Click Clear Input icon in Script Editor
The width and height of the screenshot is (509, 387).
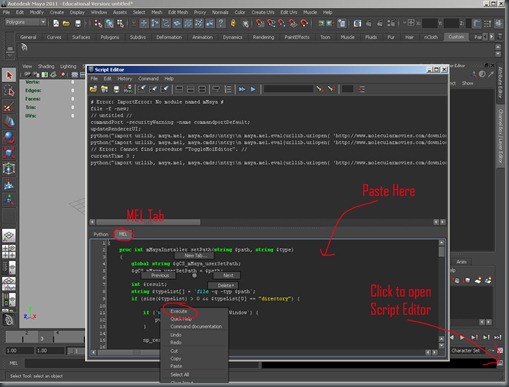[x=153, y=89]
